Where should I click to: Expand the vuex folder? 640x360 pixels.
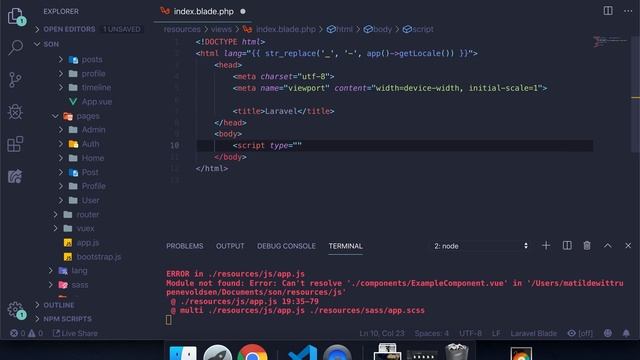[85, 229]
